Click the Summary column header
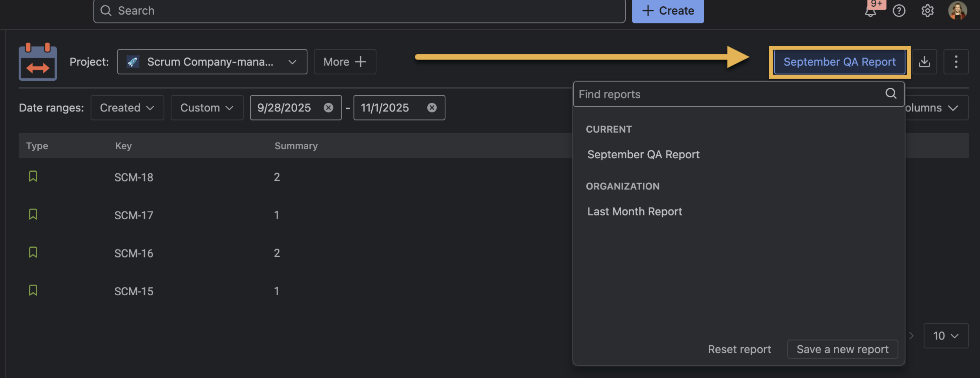Screen dimensions: 980x378 pos(296,146)
